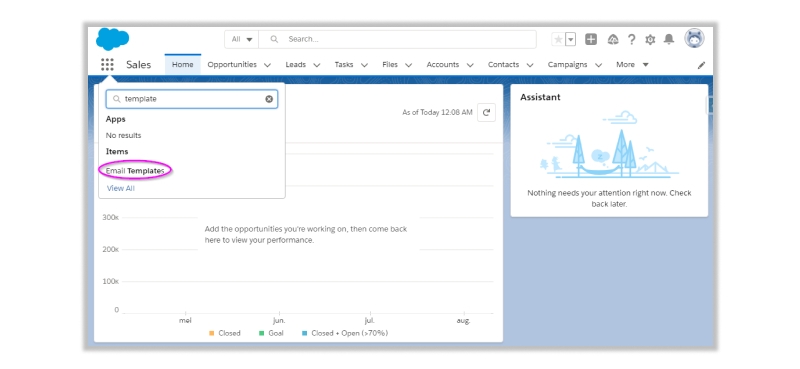Click the View All link
The image size is (800, 369).
(121, 188)
